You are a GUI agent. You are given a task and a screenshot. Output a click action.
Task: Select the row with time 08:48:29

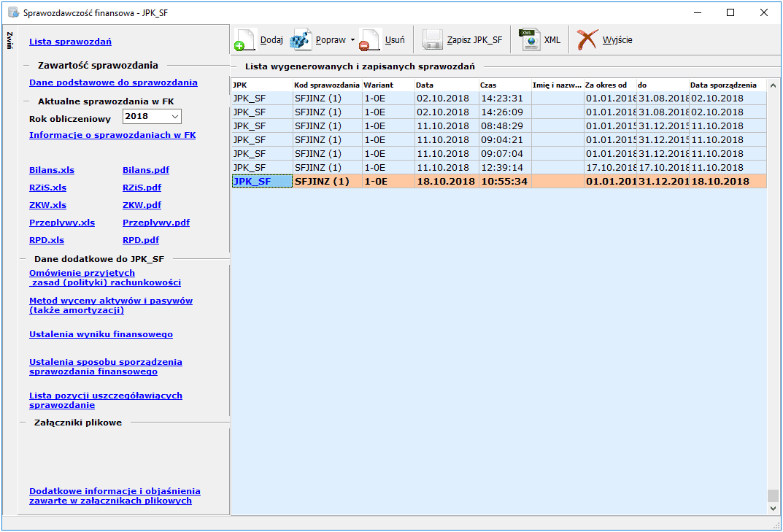click(x=499, y=126)
